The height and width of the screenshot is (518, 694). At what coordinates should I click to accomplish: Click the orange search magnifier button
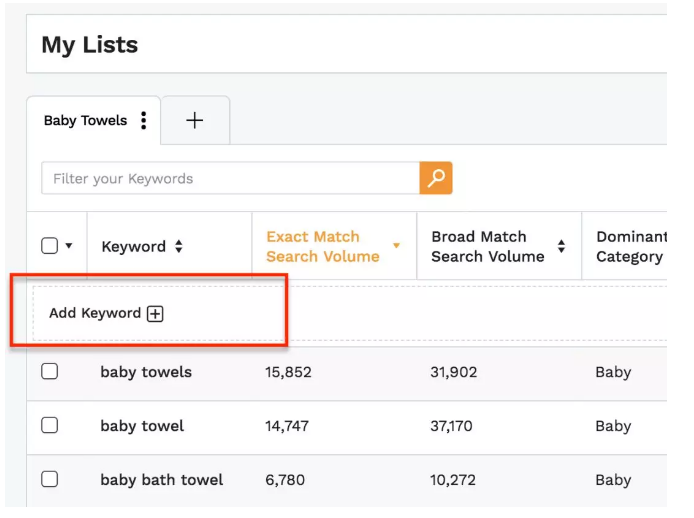436,178
